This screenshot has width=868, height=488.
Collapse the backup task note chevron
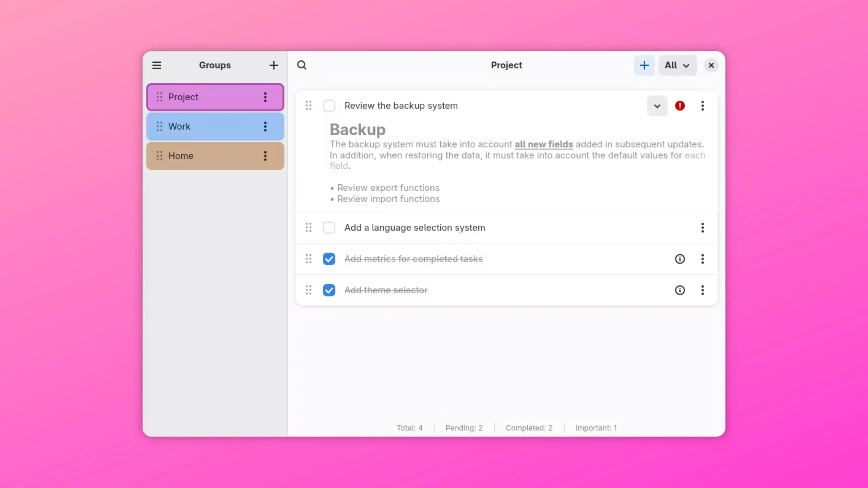pyautogui.click(x=657, y=106)
